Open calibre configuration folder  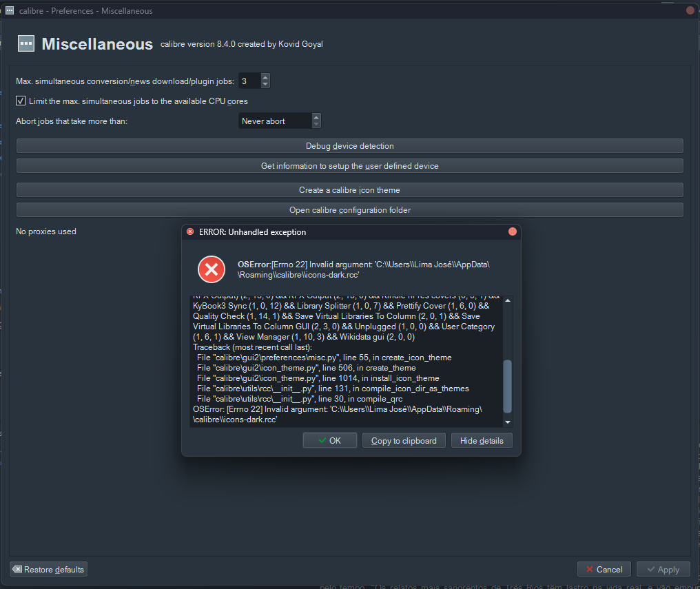[x=349, y=209]
